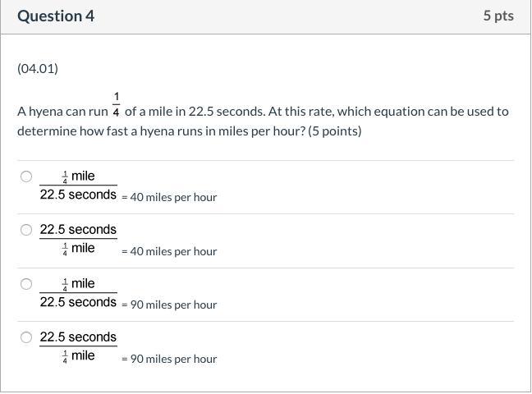
Task: Click "¼ mile" denominator in fourth answer option
Action: (79, 355)
